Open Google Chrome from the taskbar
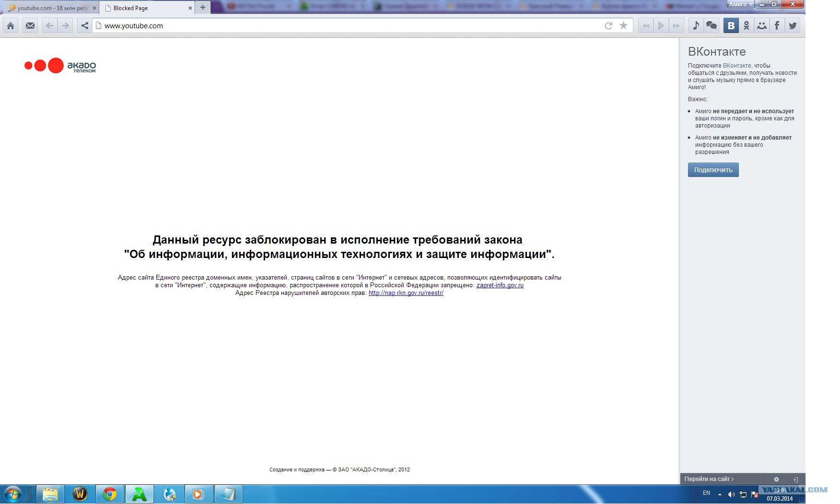 click(x=110, y=494)
